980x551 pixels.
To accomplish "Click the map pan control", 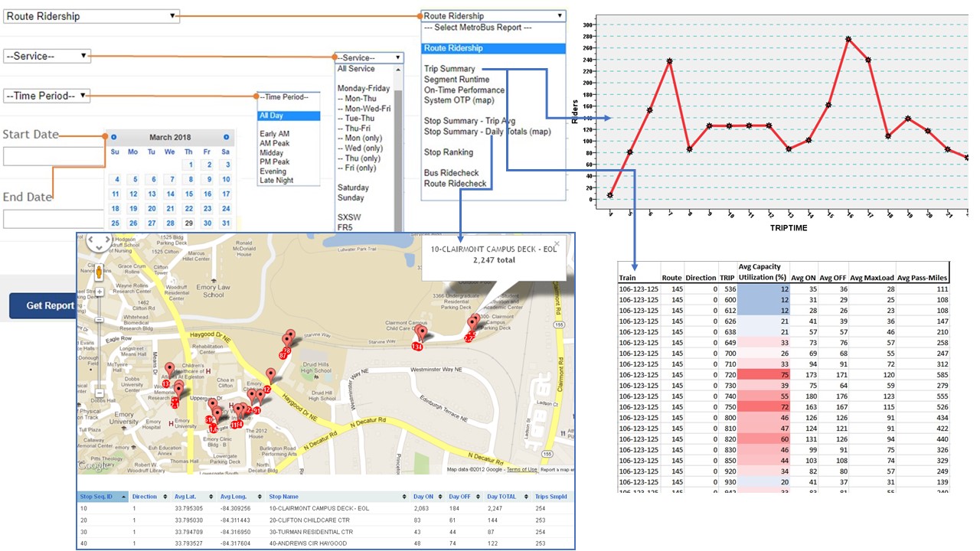I will [98, 244].
